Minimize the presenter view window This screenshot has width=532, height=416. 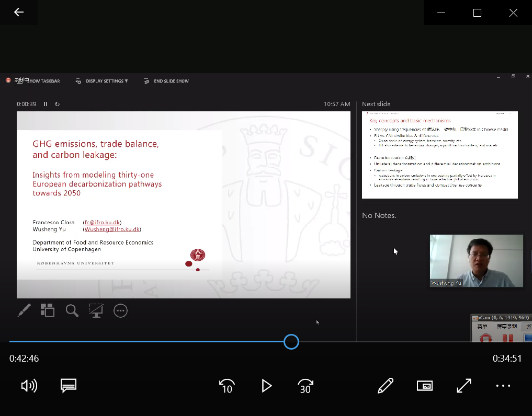(499, 77)
